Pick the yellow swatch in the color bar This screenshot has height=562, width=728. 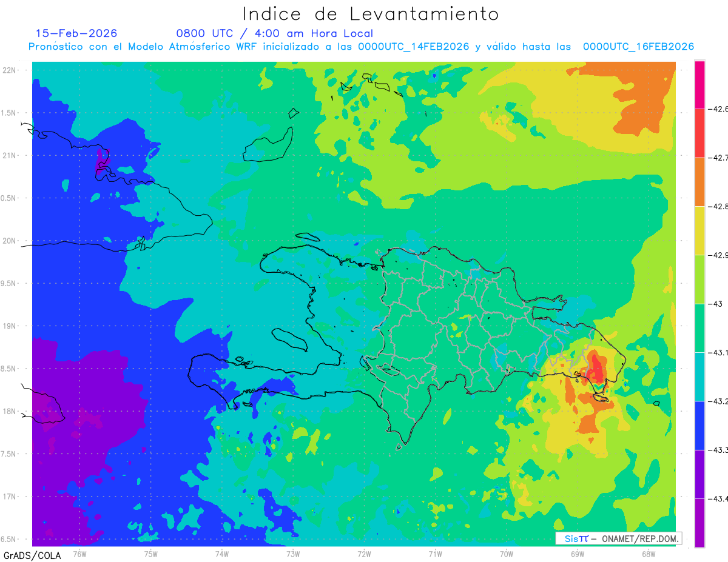pyautogui.click(x=699, y=230)
